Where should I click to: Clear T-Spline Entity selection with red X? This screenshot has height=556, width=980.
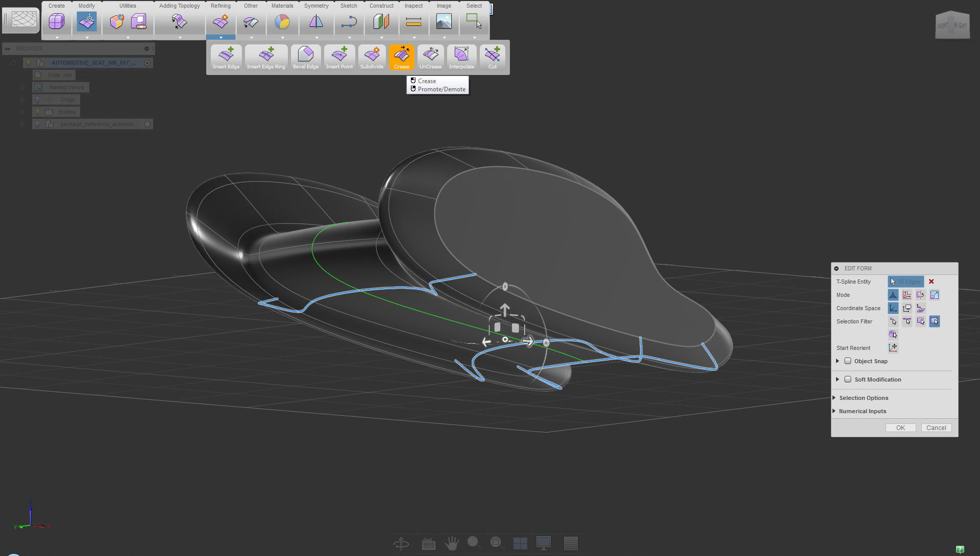[x=932, y=282]
